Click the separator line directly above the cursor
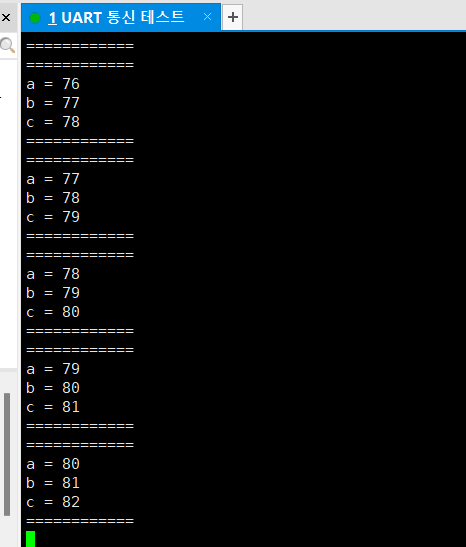466x547 pixels. (x=80, y=521)
